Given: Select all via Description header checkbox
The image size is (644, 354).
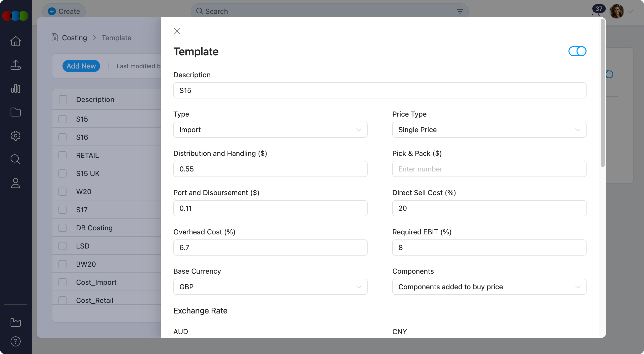Looking at the screenshot, I should click(x=63, y=99).
